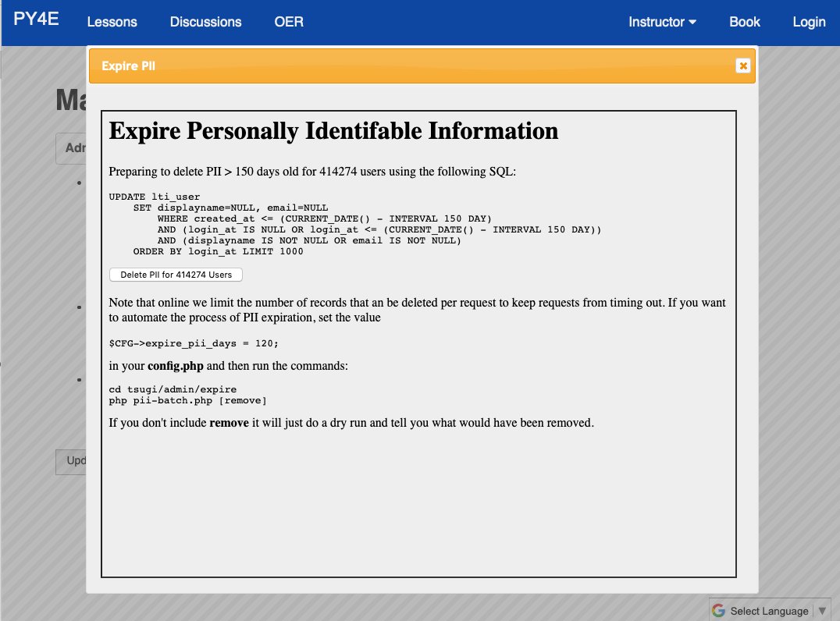This screenshot has height=621, width=840.
Task: Open the Book link
Action: (745, 22)
